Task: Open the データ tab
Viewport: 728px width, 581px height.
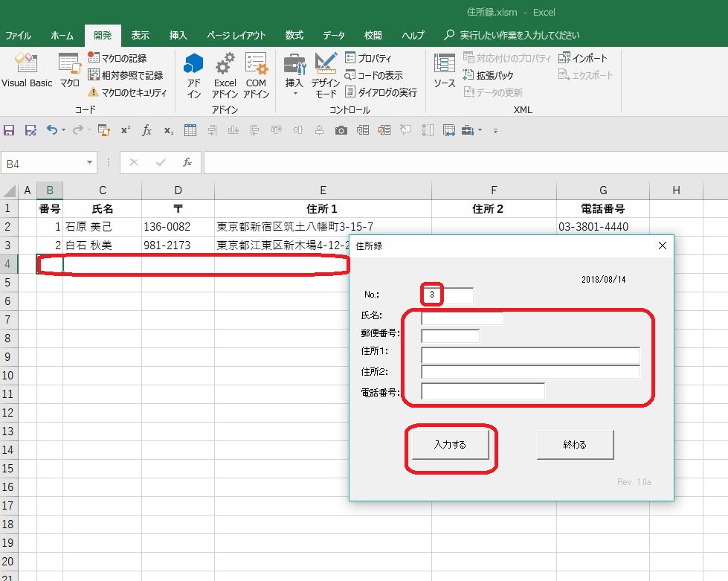Action: [x=334, y=36]
